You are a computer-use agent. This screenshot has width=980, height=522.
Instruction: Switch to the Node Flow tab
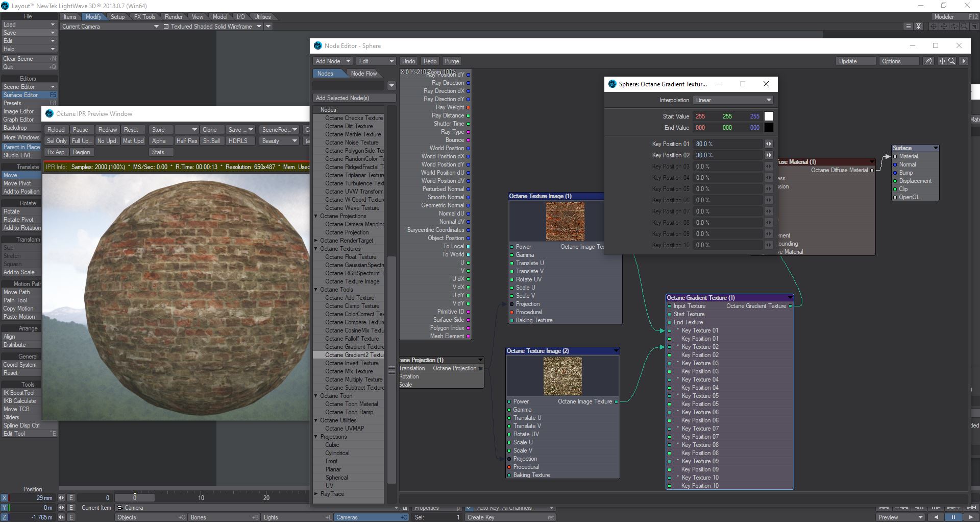(x=363, y=74)
